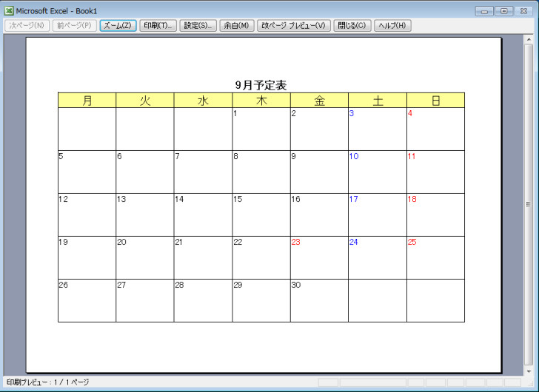Click the vertical scrollbar thumb
Image resolution: width=539 pixels, height=392 pixels.
pos(529,204)
